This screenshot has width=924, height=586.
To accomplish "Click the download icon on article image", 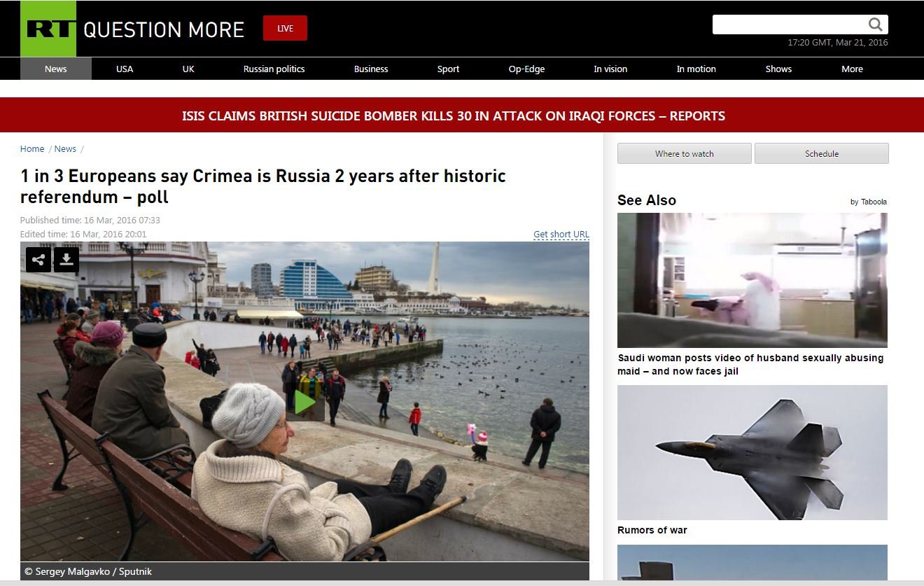I will (x=66, y=260).
